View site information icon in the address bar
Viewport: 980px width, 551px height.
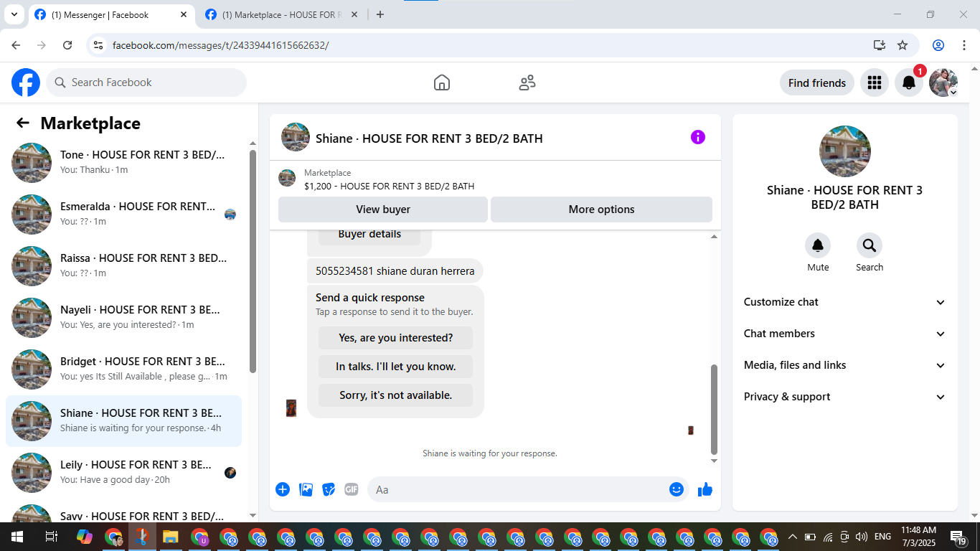coord(99,45)
